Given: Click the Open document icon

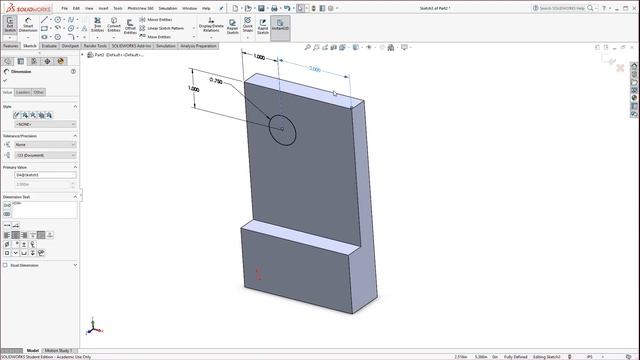Looking at the screenshot, I should [248, 8].
